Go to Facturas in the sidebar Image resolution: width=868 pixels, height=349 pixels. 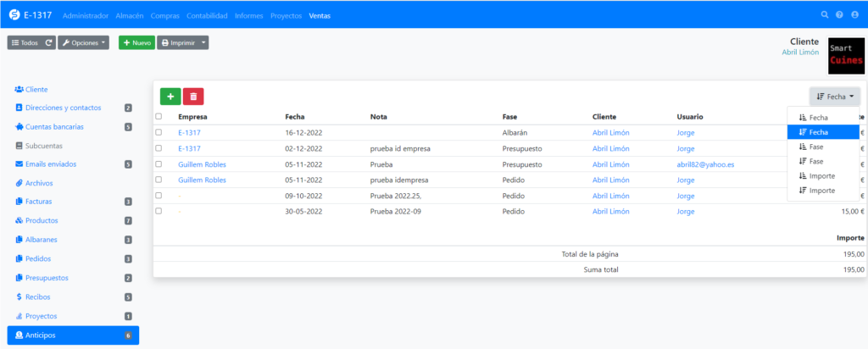[42, 202]
